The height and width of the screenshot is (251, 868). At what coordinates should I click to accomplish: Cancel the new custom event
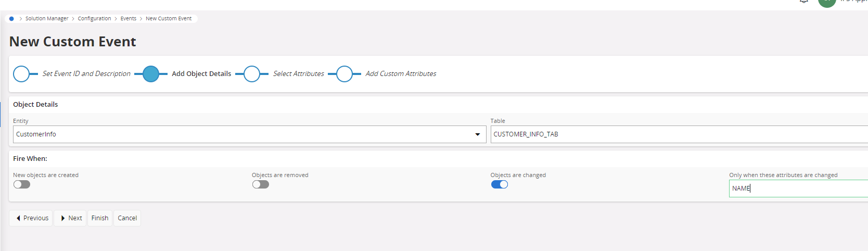[127, 218]
